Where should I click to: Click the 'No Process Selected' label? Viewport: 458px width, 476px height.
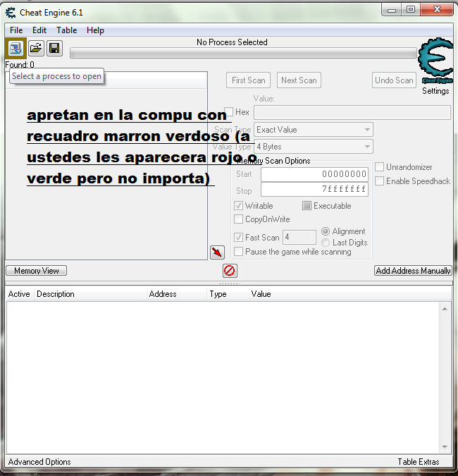point(232,42)
